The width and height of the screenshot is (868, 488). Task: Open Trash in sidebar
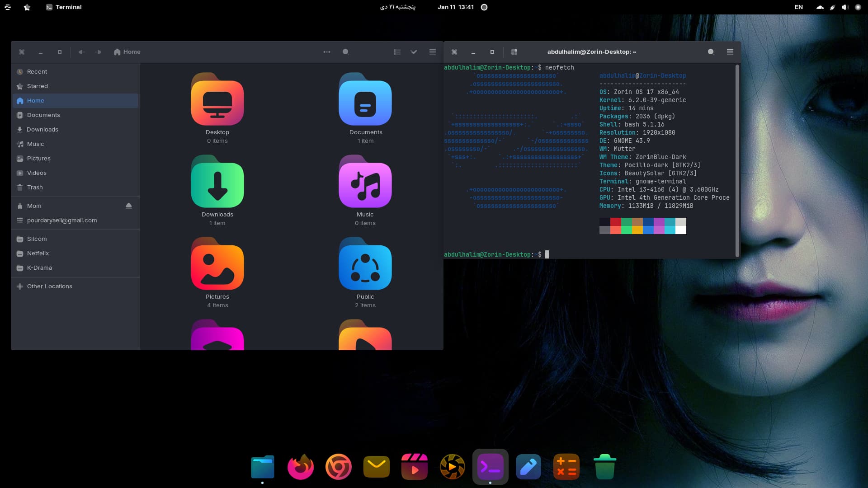tap(35, 188)
